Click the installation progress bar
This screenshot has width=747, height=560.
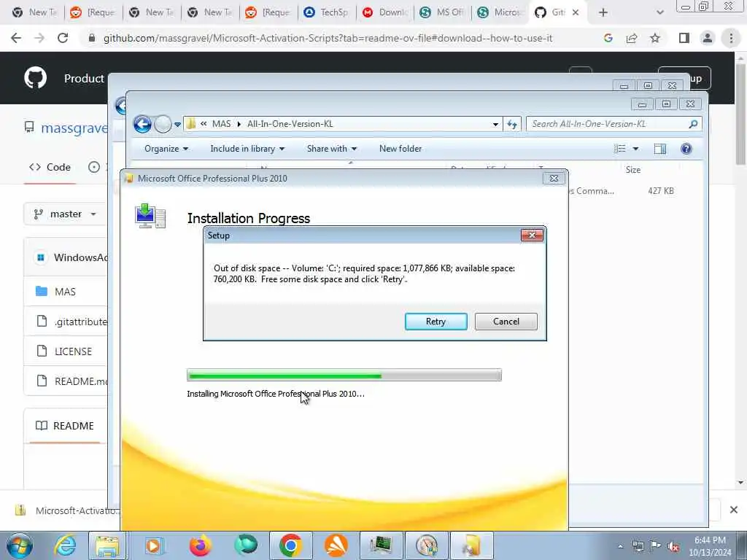coord(344,376)
